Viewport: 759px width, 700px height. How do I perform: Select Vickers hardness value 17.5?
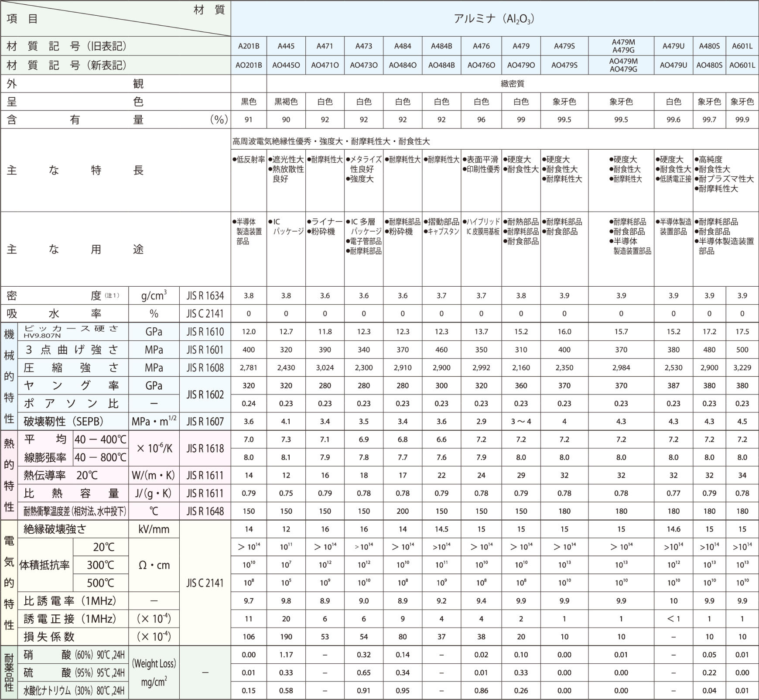(742, 332)
